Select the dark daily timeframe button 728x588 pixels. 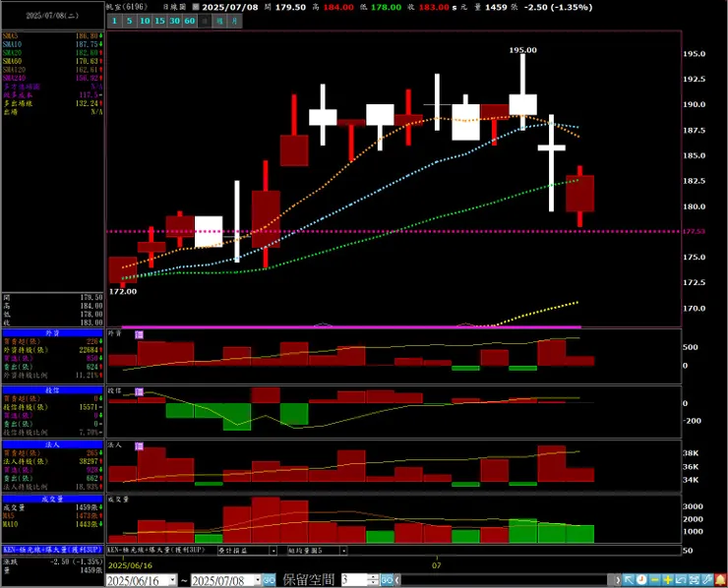[x=205, y=21]
